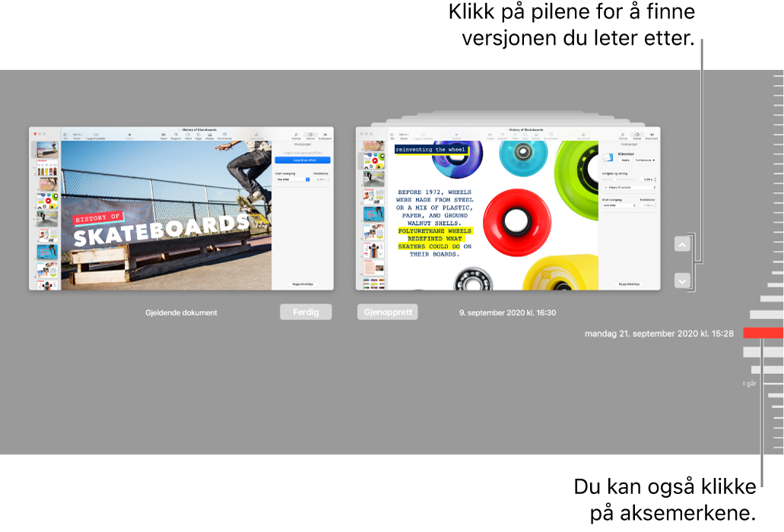Open Zoom dropdown in older version window
Viewport: 784px width, 532px height.
[404, 136]
